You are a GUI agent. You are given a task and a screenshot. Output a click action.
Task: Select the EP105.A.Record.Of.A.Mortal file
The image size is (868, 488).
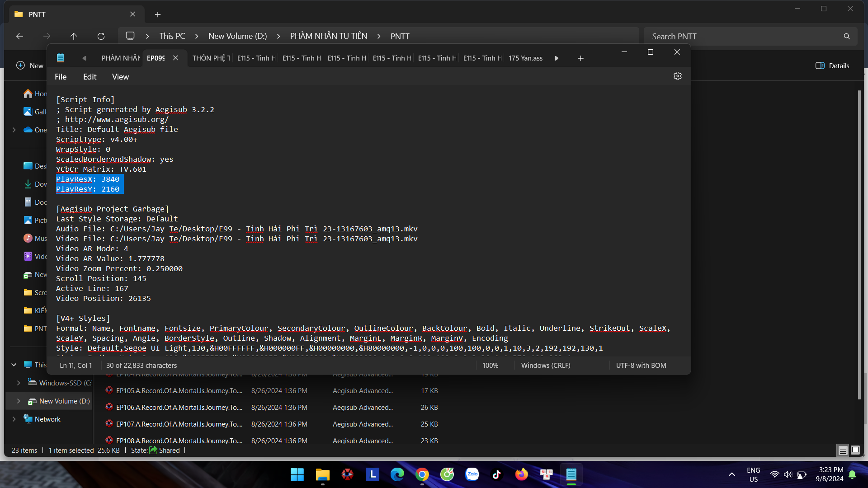[x=179, y=390]
